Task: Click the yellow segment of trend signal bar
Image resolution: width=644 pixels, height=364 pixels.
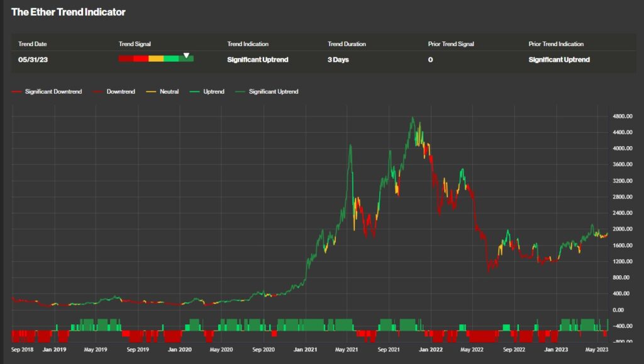Action: click(156, 59)
